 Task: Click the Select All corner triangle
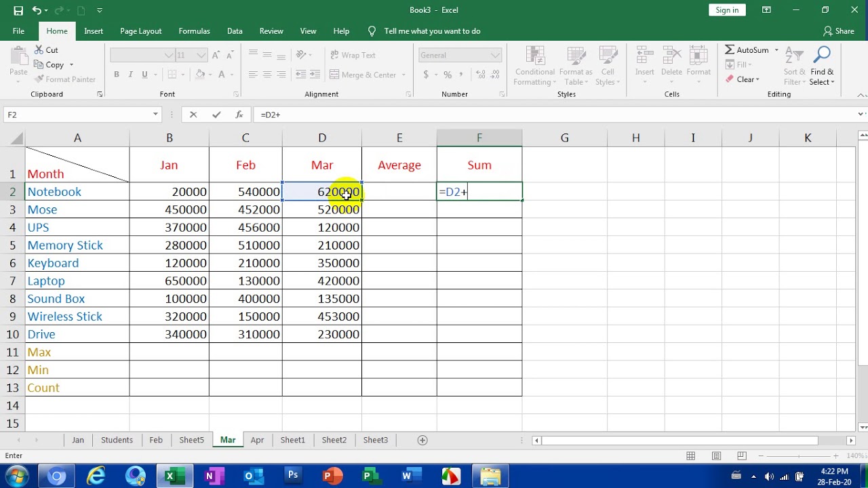point(18,138)
